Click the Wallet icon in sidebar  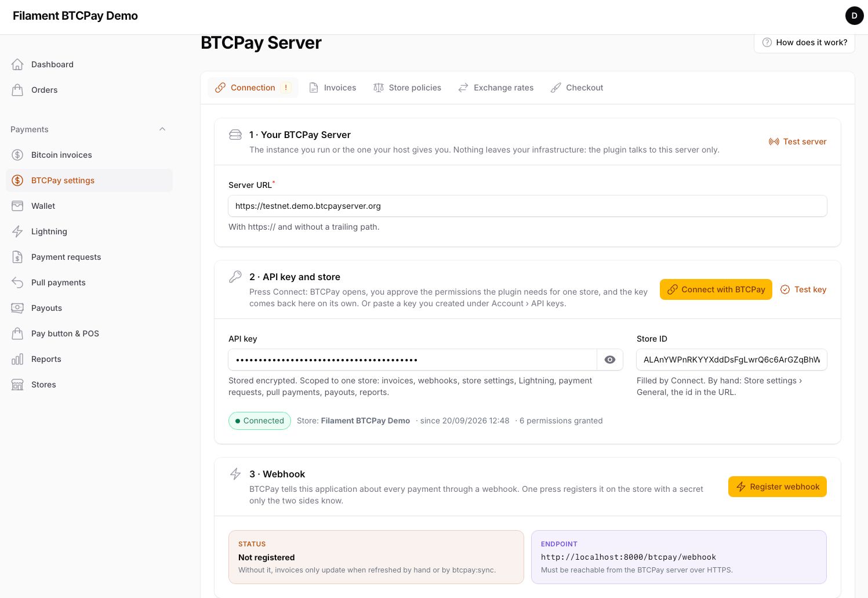pos(17,206)
